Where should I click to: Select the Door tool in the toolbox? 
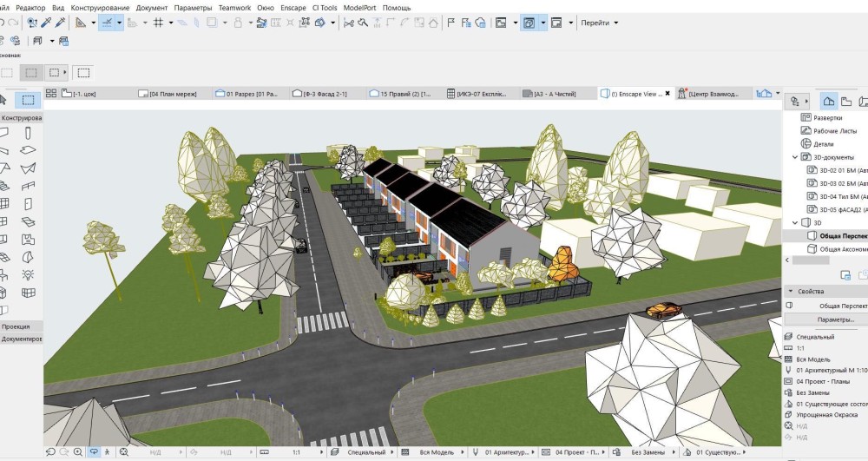[28, 204]
